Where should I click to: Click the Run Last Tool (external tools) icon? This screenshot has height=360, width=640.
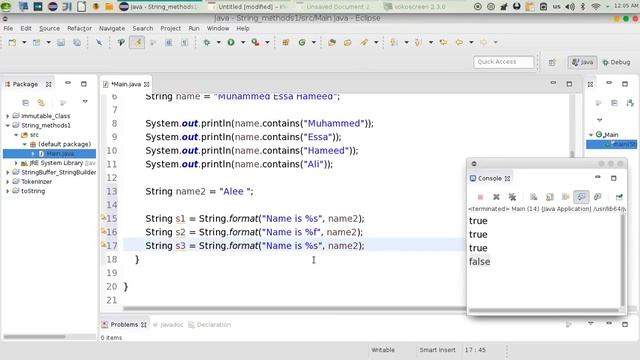click(x=256, y=42)
